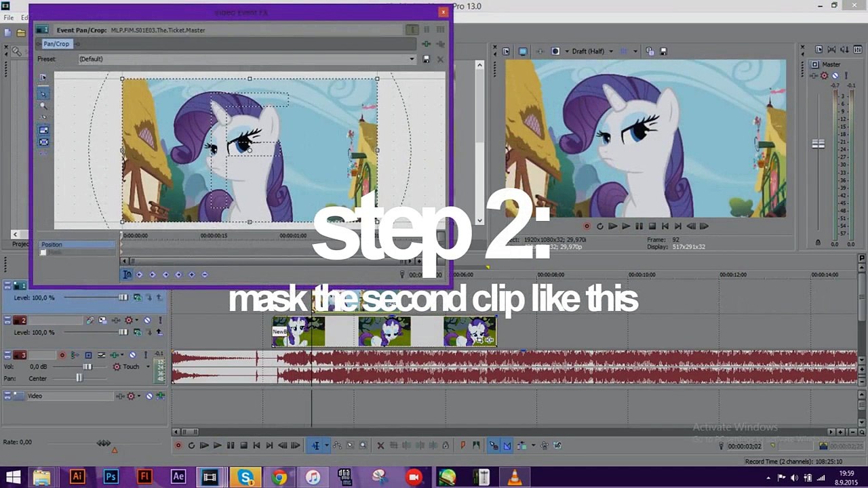Image resolution: width=868 pixels, height=488 pixels.
Task: Click the first keyframe button in Pan/Crop
Action: click(140, 274)
